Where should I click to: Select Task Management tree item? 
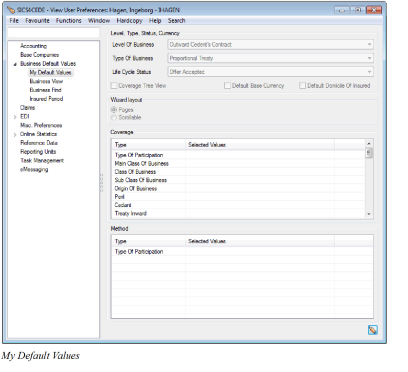tap(42, 161)
